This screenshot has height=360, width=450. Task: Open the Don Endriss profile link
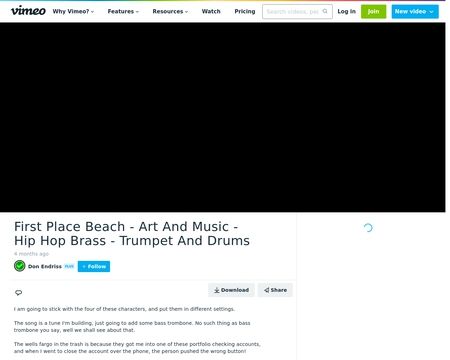coord(45,266)
